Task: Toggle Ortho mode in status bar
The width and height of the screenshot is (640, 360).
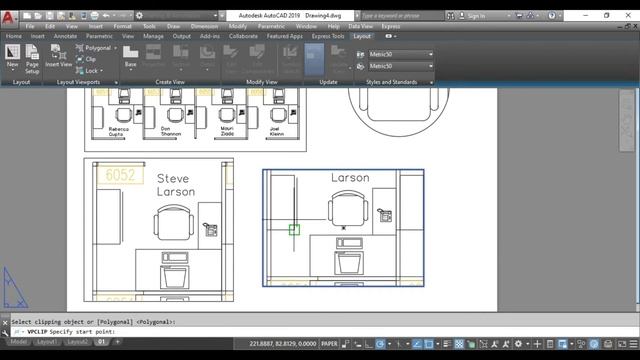Action: [369, 344]
